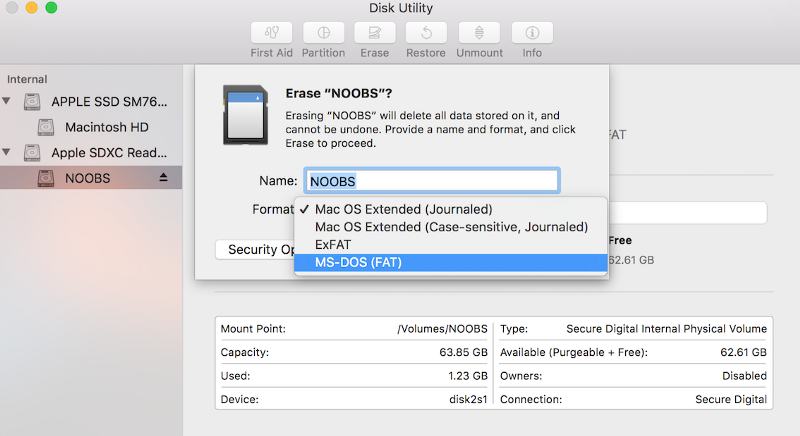Click the disk2s1 device value

click(x=468, y=399)
